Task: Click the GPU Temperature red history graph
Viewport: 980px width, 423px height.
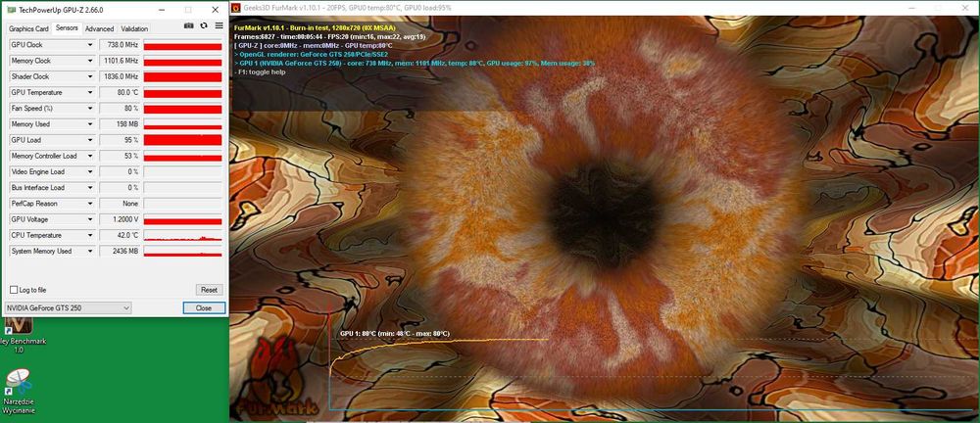Action: 182,92
